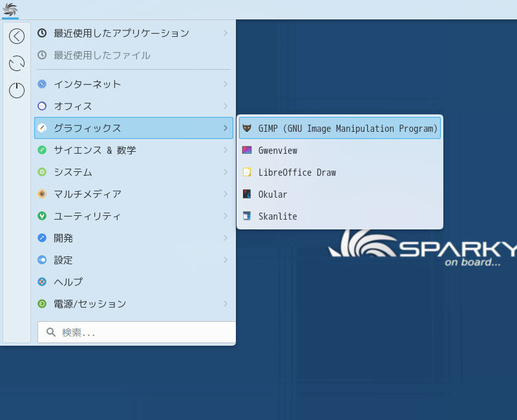Expand 最近使用したアプリケーション submenu arrow
Viewport: 517px width, 420px height.
(x=226, y=33)
